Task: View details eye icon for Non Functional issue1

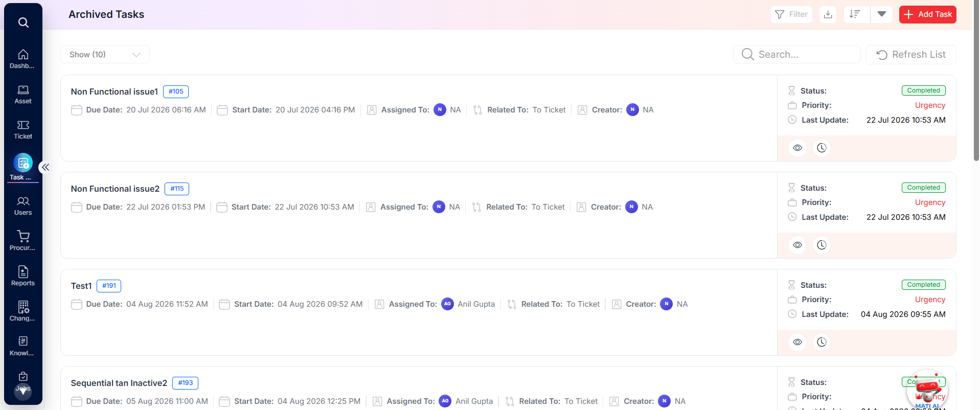Action: (x=797, y=148)
